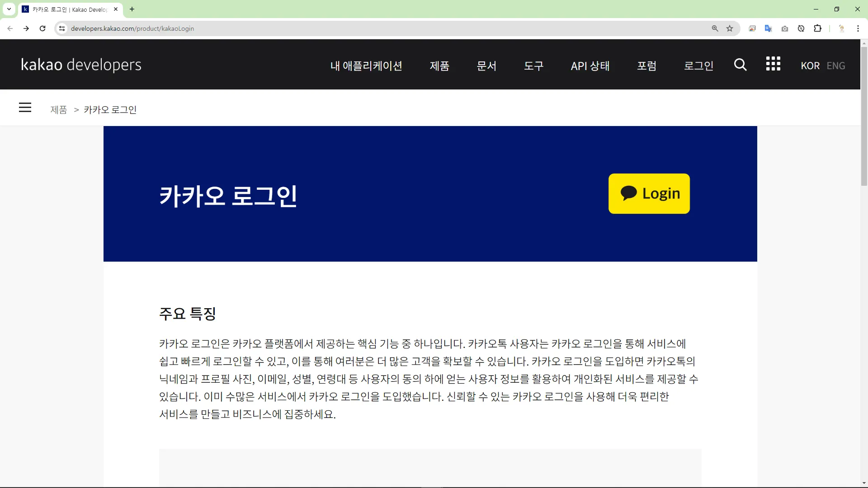868x488 pixels.
Task: Click the 로그인 link in header
Action: click(698, 66)
